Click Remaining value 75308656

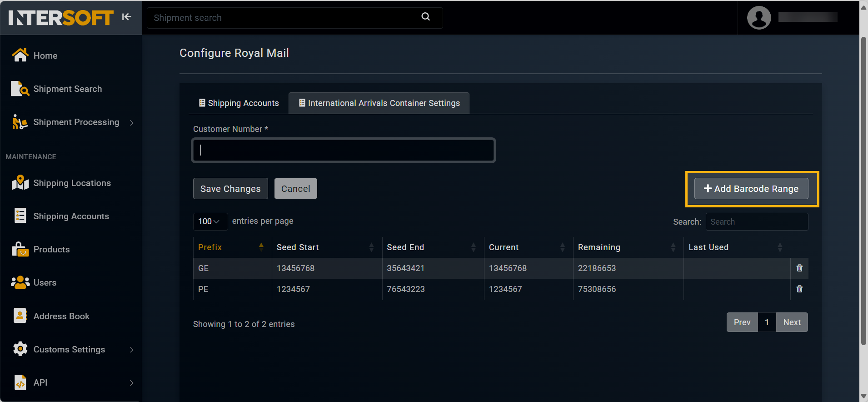(x=597, y=289)
